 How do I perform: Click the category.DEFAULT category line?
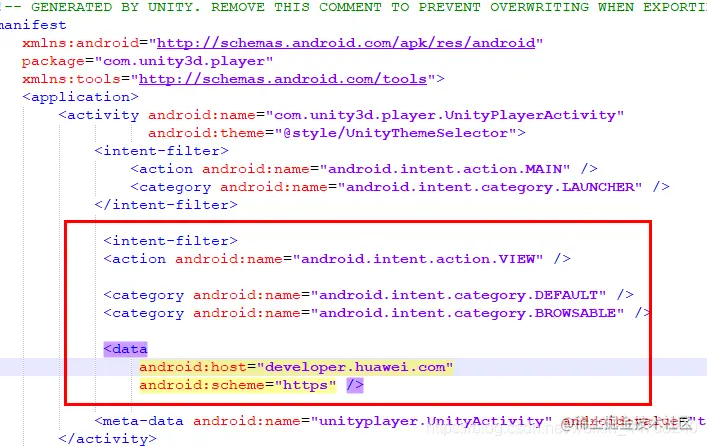(368, 295)
